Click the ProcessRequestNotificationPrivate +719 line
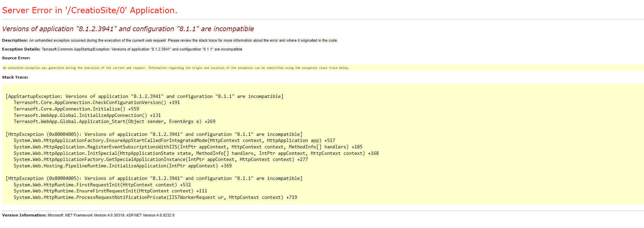644x228 pixels. pos(156,198)
